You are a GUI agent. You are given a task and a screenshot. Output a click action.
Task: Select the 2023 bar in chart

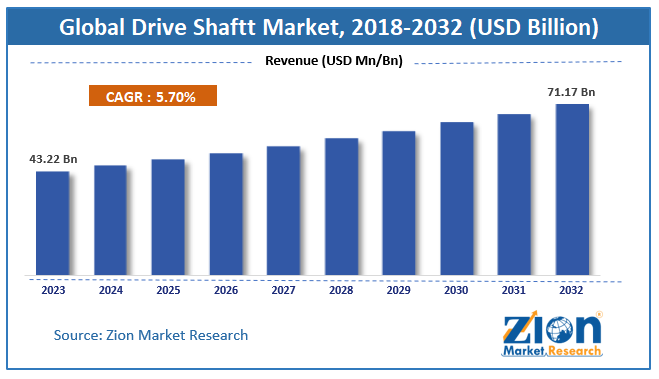(x=53, y=223)
